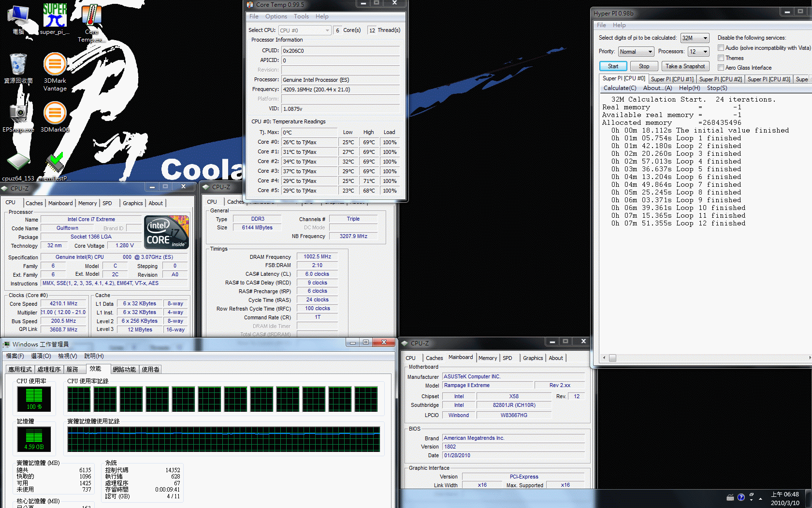This screenshot has height=508, width=812.
Task: Click taskbar clock 06:48
Action: (785, 494)
